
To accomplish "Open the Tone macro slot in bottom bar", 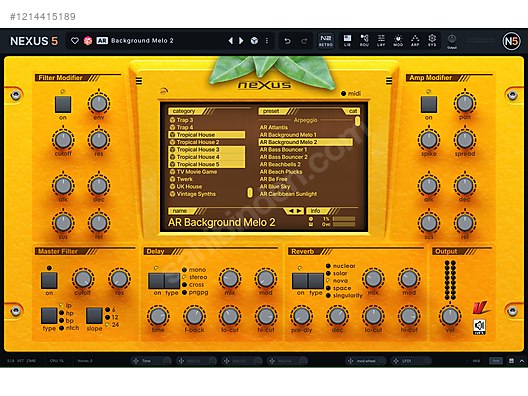I will click(152, 361).
